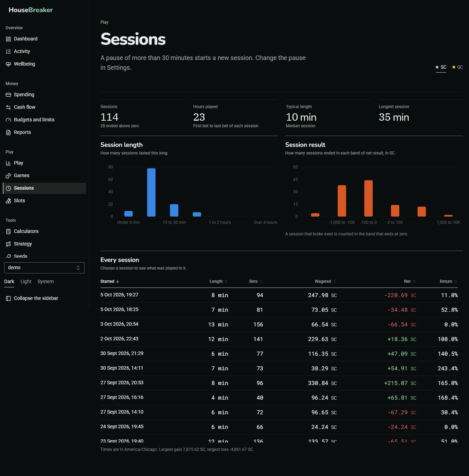Click the Collapse the sidebar icon
Screen dimensions: 469x476
[8, 299]
